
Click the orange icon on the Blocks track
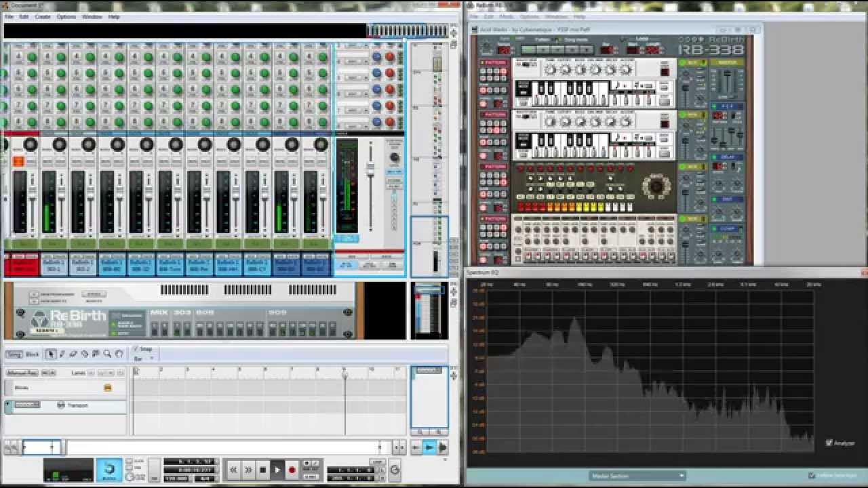[107, 388]
